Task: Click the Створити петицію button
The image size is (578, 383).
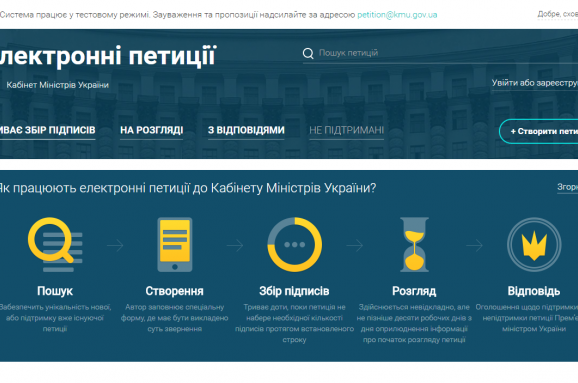Action: (x=539, y=131)
